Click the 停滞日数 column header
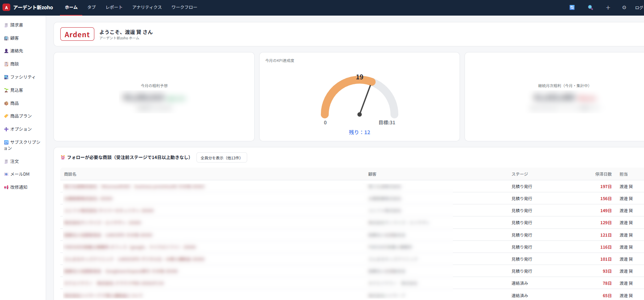The width and height of the screenshot is (644, 300). [604, 174]
